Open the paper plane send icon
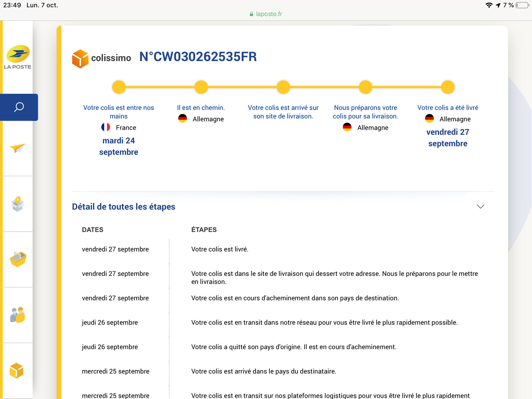This screenshot has height=399, width=532. (17, 148)
